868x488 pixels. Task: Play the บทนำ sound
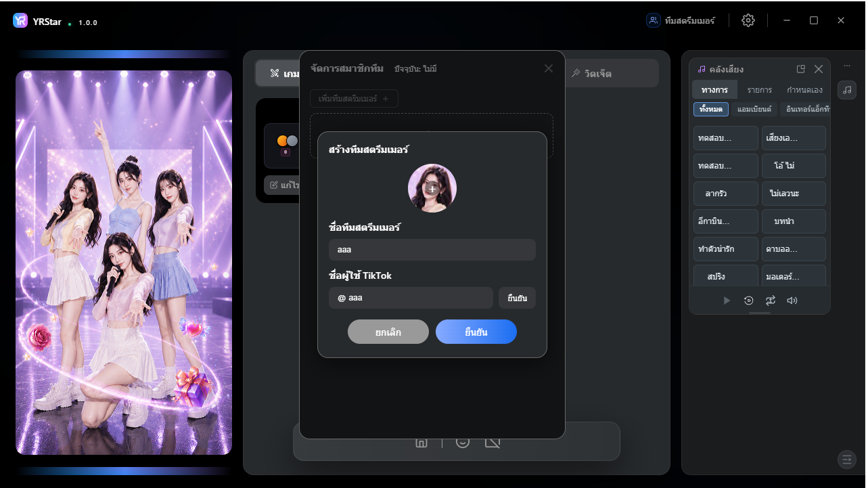click(794, 221)
